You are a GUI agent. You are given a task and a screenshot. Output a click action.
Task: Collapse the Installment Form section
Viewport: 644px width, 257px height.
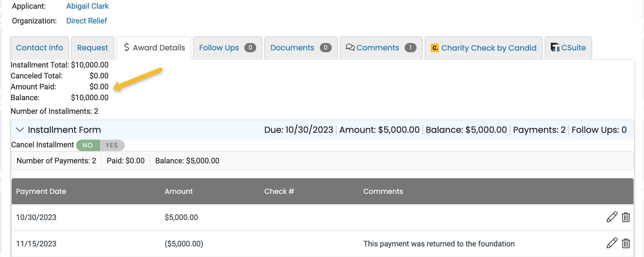19,130
